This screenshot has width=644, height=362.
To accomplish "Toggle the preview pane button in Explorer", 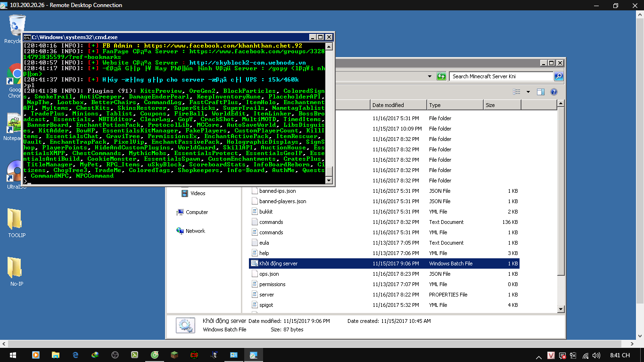I will click(540, 92).
